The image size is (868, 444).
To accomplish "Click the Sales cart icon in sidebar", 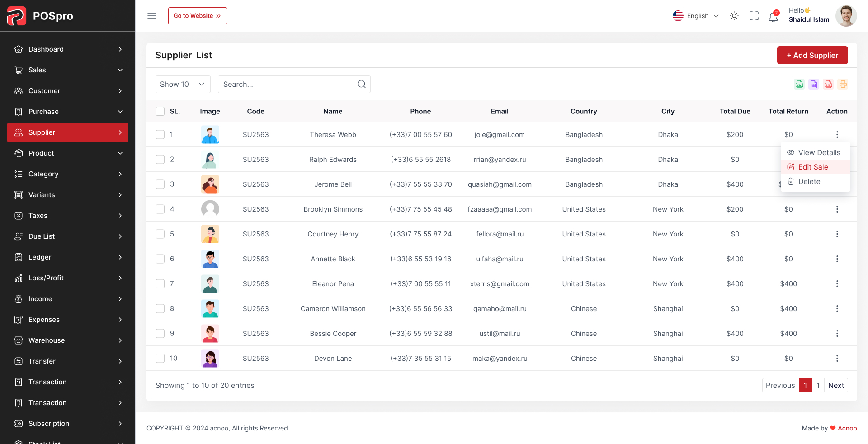I will pyautogui.click(x=19, y=70).
